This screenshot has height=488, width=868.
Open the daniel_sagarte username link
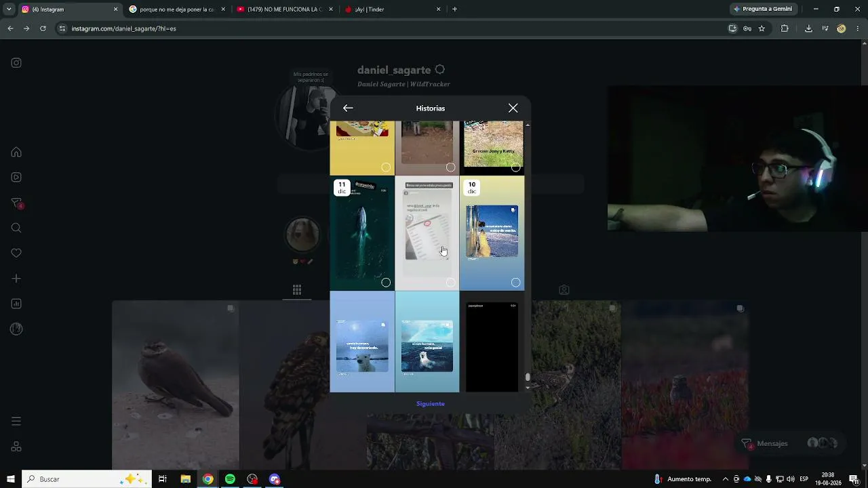(x=394, y=70)
